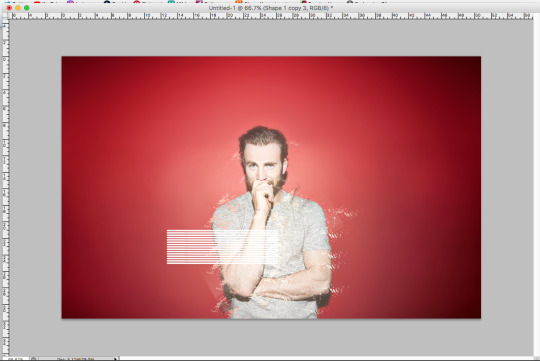Minimize the window with the yellow button
The width and height of the screenshot is (540, 361).
[x=18, y=8]
